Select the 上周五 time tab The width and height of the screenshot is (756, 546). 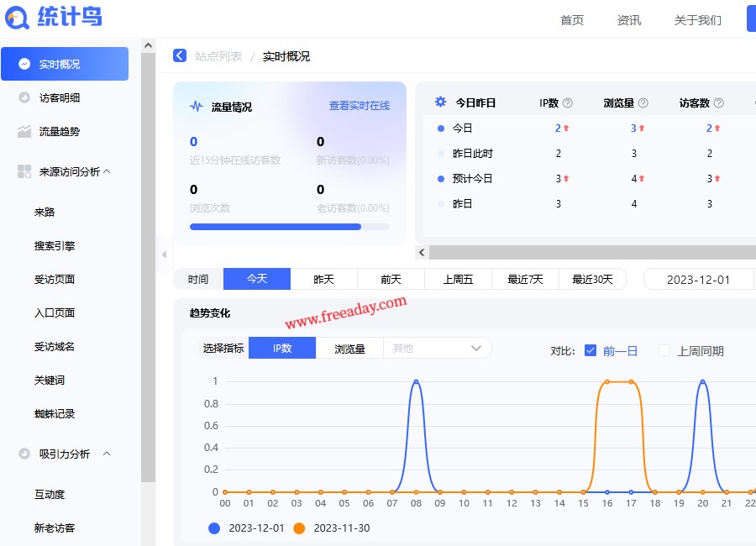point(458,279)
